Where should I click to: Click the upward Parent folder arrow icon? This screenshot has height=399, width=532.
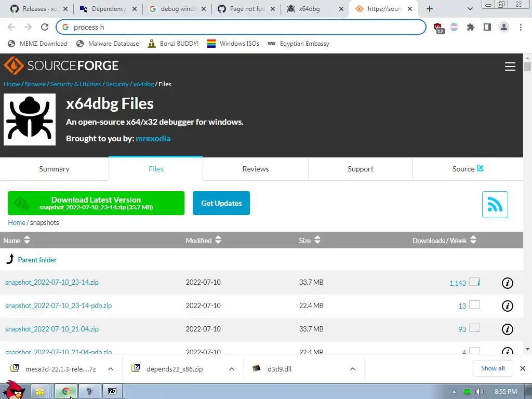point(10,259)
